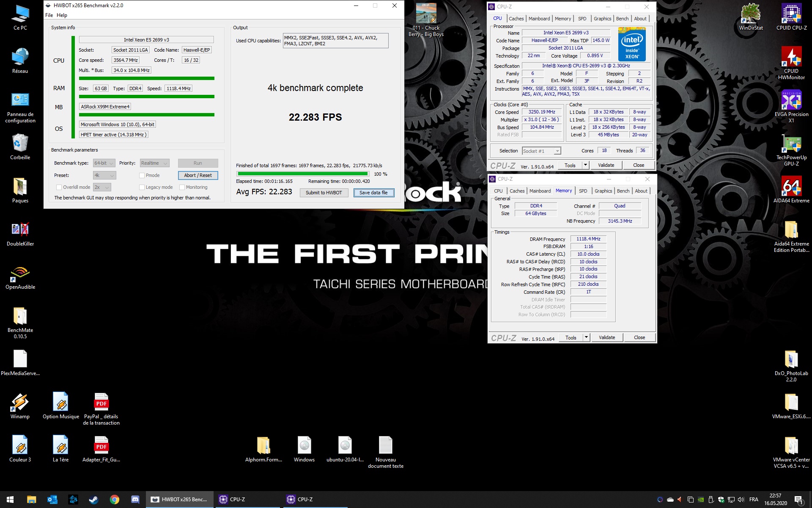Launch CPUID HWMonitor shortcut
Screen dimensions: 812x508
pos(791,63)
